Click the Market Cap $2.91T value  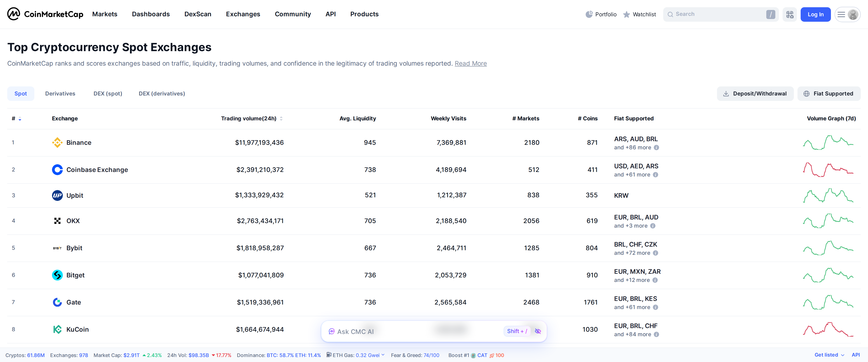[x=131, y=355]
